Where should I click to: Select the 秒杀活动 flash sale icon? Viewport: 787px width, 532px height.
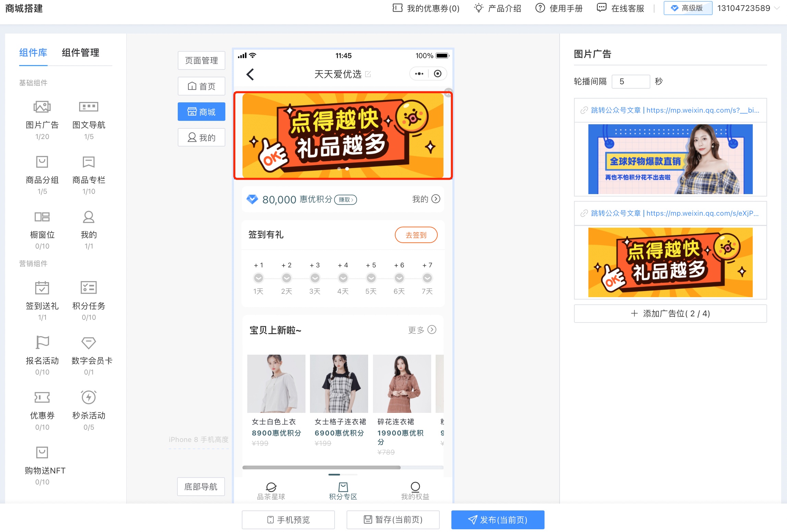pyautogui.click(x=88, y=397)
